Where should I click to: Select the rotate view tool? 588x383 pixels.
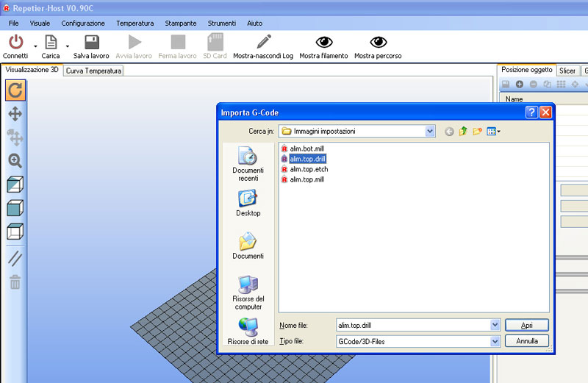point(15,90)
